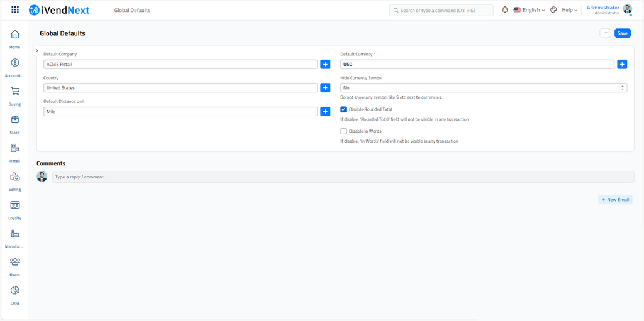Click the notifications bell icon
The image size is (644, 321).
pyautogui.click(x=504, y=10)
